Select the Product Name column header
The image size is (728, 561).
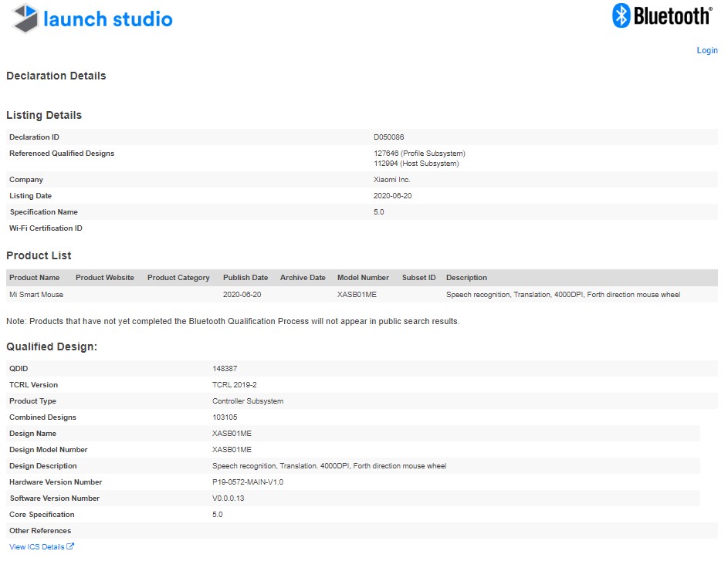pyautogui.click(x=35, y=278)
